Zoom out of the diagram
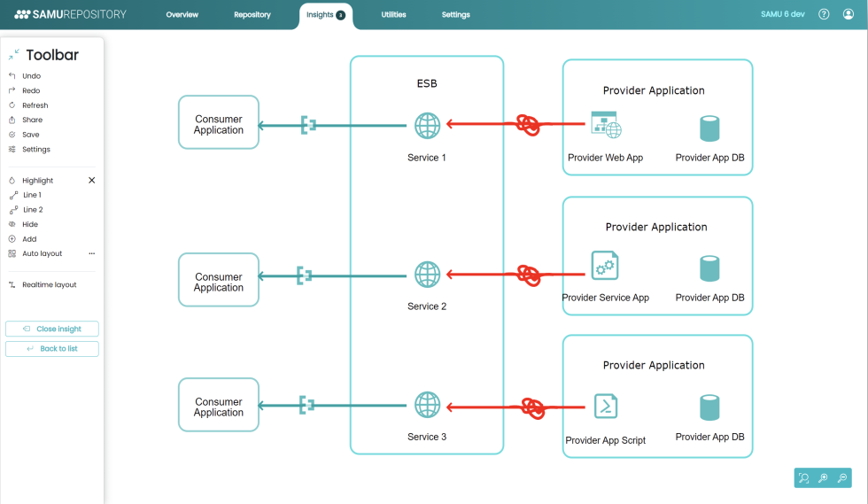This screenshot has width=868, height=504. [841, 478]
